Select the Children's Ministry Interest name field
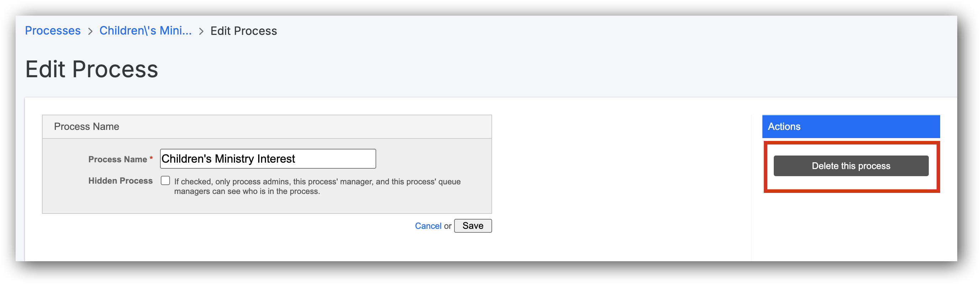This screenshot has height=284, width=980. click(x=267, y=158)
